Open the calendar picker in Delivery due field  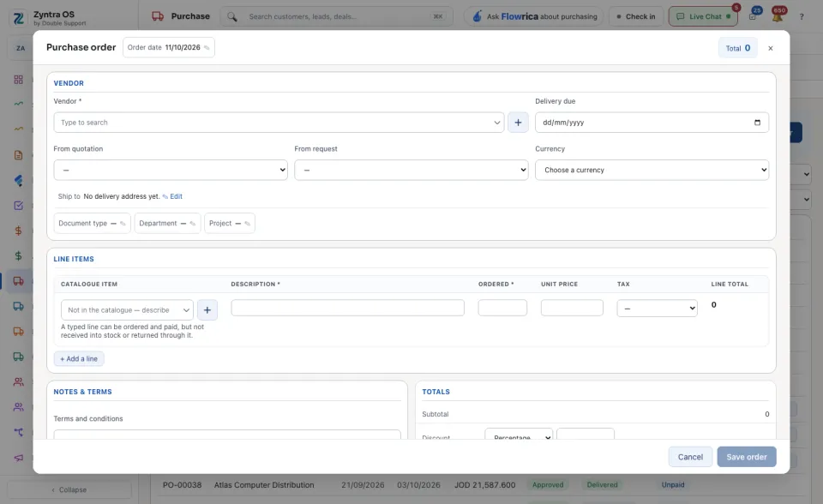click(x=757, y=123)
